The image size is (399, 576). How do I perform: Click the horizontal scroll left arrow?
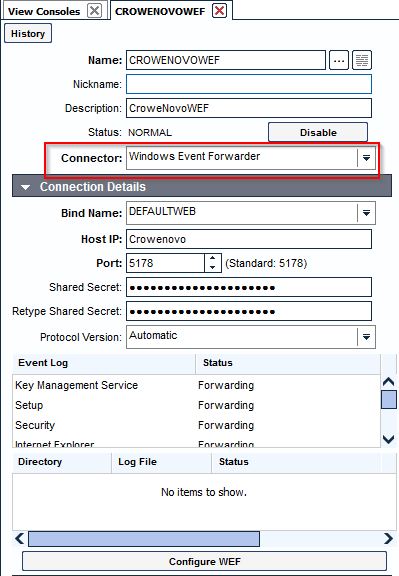(x=19, y=539)
